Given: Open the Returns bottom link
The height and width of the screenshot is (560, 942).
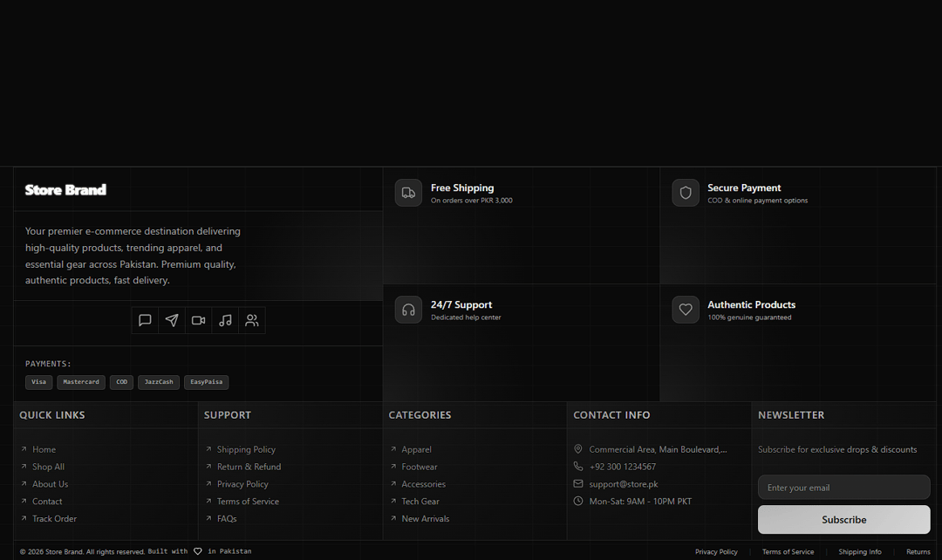Looking at the screenshot, I should [918, 551].
